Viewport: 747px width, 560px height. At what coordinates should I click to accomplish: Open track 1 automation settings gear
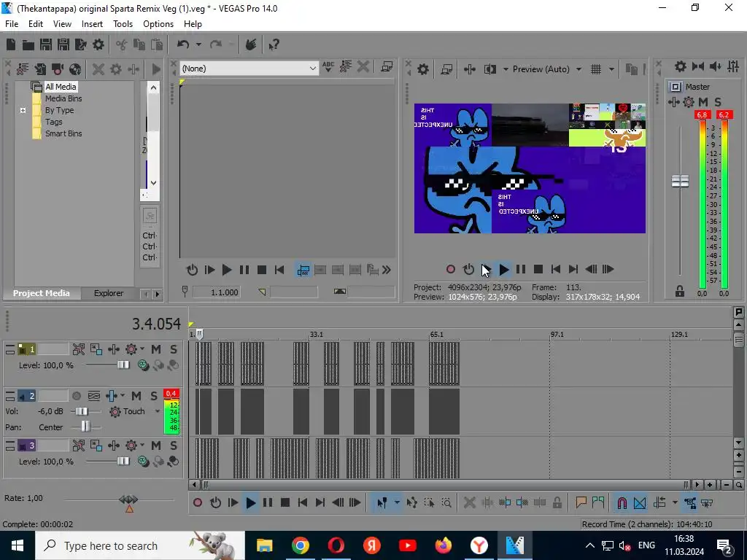(x=131, y=349)
